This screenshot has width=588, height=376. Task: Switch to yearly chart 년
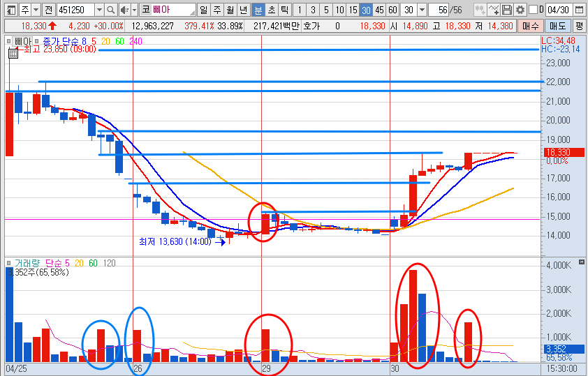pyautogui.click(x=244, y=10)
